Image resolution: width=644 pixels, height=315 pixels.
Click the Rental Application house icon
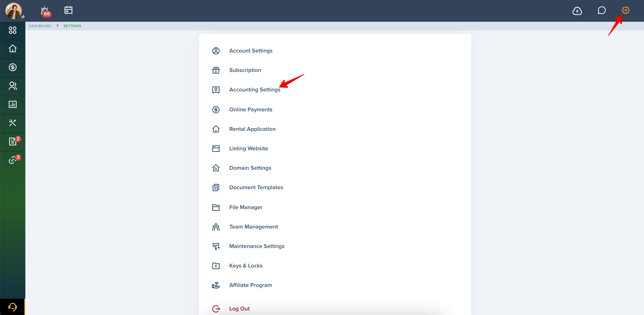coord(216,129)
